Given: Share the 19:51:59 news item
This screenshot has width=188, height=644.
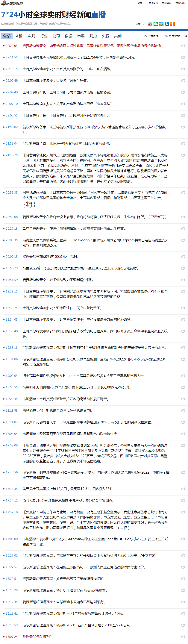Looking at the screenshot, I should click(183, 280).
